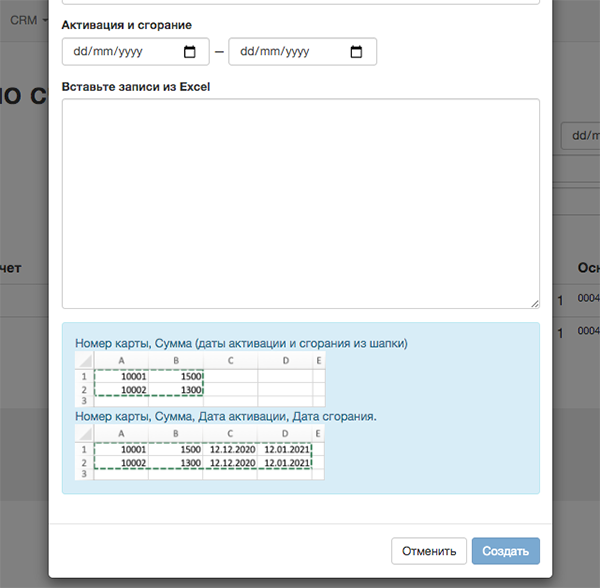The height and width of the screenshot is (588, 600).
Task: Click the expiry date input field
Action: pos(302,52)
